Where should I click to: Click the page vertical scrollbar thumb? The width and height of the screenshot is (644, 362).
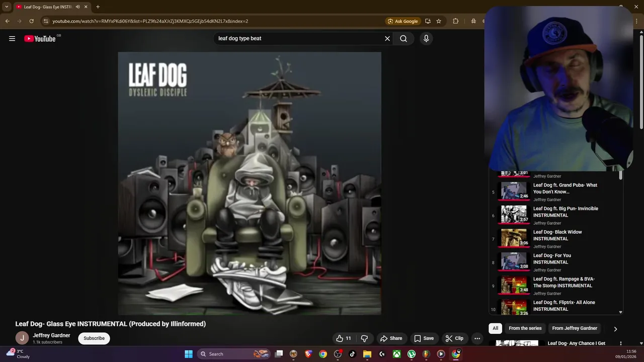(641, 82)
